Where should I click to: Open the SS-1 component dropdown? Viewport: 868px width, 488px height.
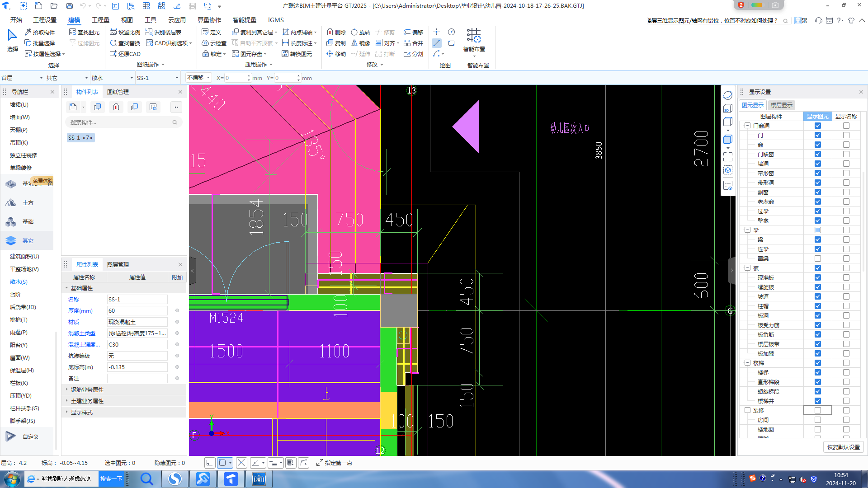(157, 78)
